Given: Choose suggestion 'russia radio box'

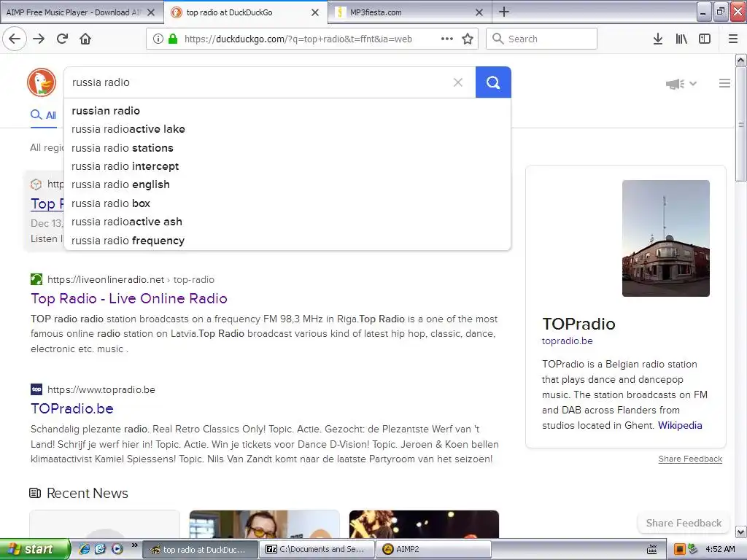Looking at the screenshot, I should (x=287, y=203).
